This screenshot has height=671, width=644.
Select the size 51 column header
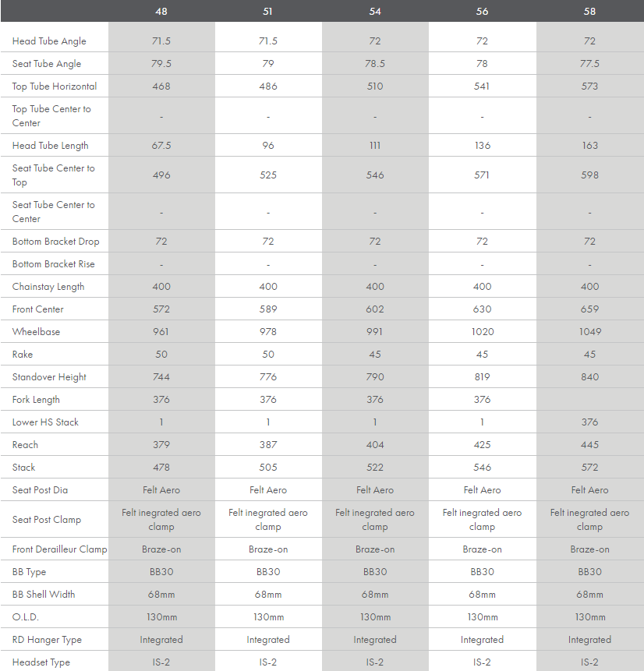click(268, 11)
